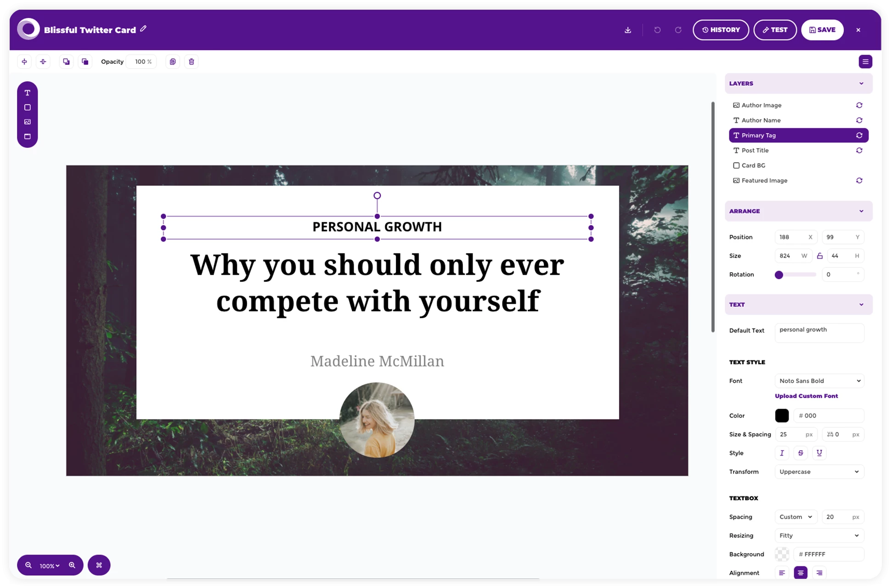Set text alignment to right

[819, 573]
